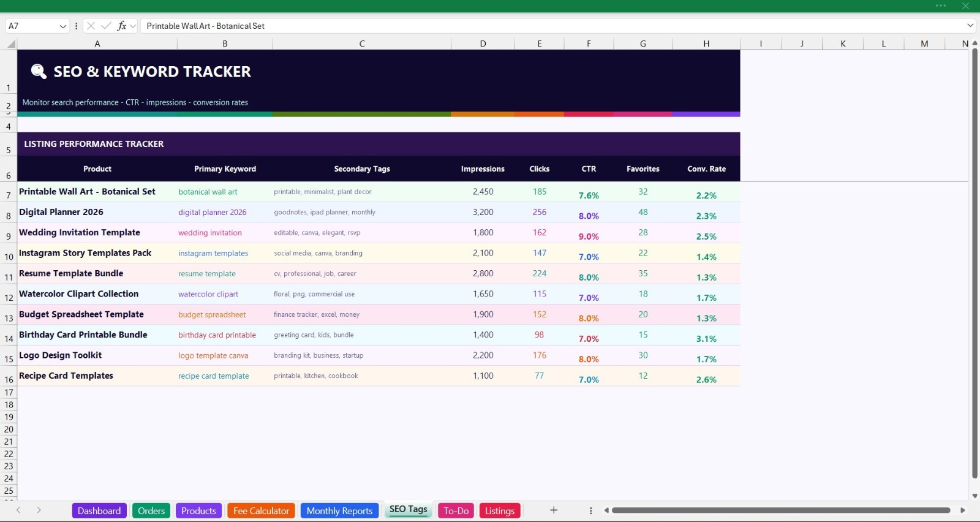Select Logo Design Toolkit impressions 2,200

(x=483, y=355)
